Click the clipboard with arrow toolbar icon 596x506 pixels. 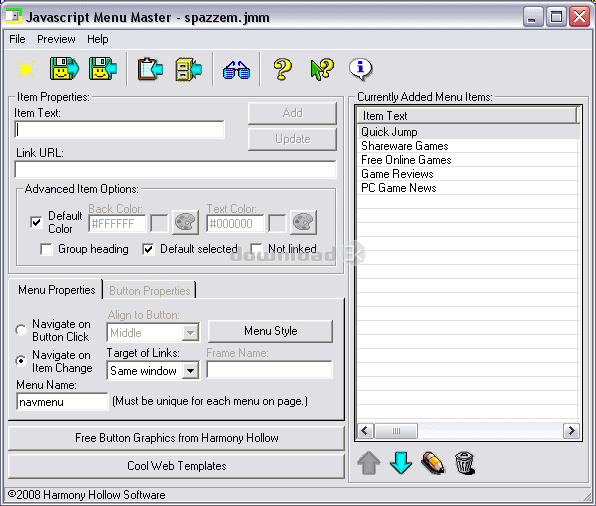click(150, 69)
